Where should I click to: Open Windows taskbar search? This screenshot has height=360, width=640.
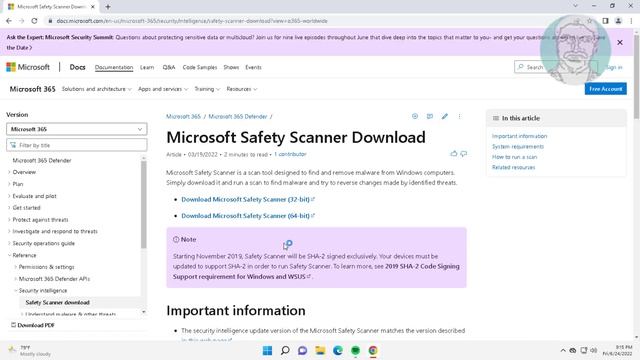coord(285,350)
